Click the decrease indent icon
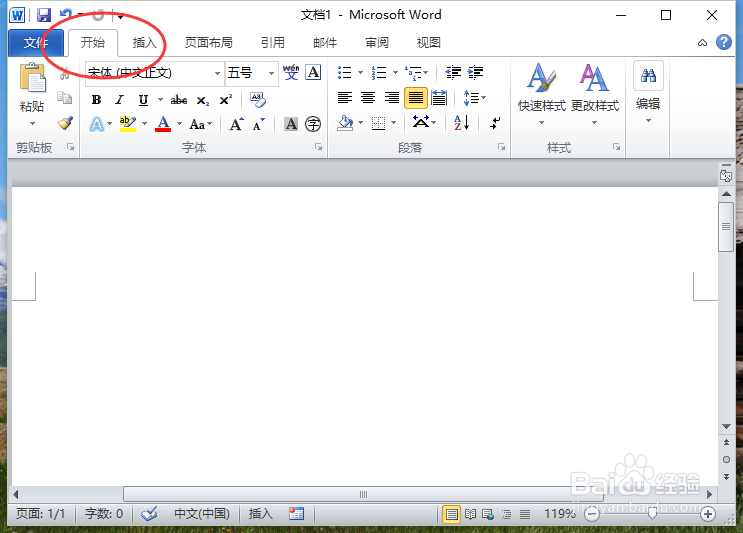Screen dimensions: 743x533 click(x=453, y=72)
